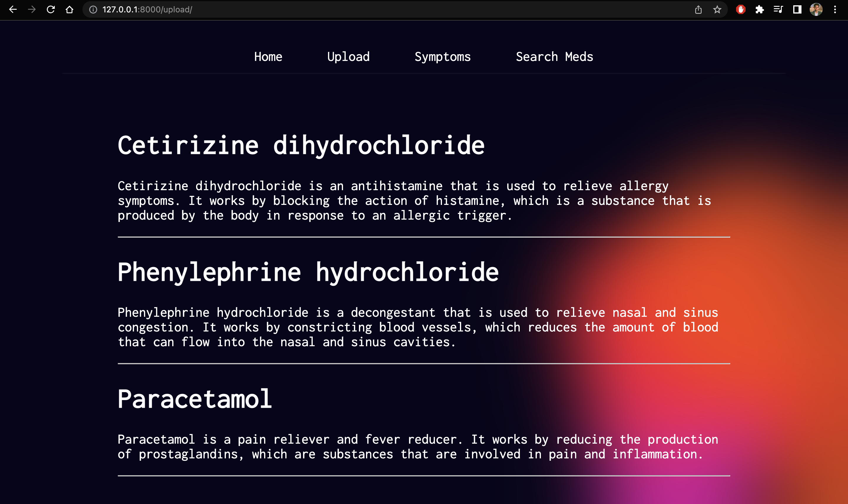
Task: Open Chrome three-dot menu
Action: pos(835,9)
